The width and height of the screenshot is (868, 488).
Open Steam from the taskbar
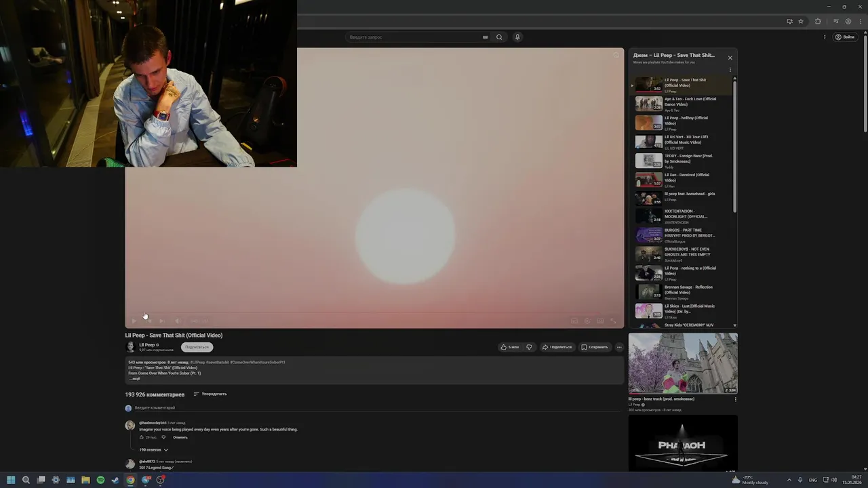pyautogui.click(x=115, y=480)
